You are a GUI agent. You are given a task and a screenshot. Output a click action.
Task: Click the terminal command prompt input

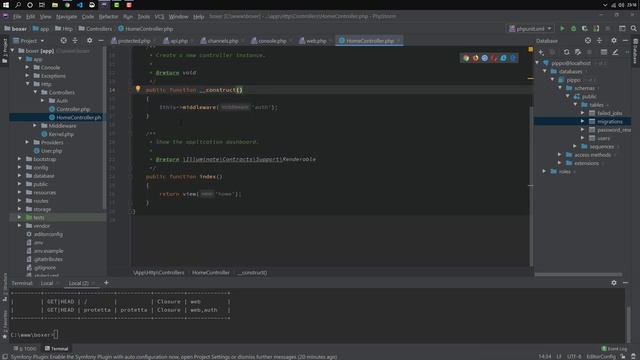56,335
